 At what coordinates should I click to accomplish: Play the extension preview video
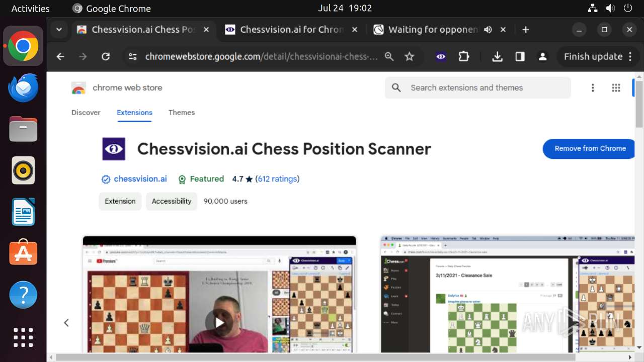(x=219, y=322)
